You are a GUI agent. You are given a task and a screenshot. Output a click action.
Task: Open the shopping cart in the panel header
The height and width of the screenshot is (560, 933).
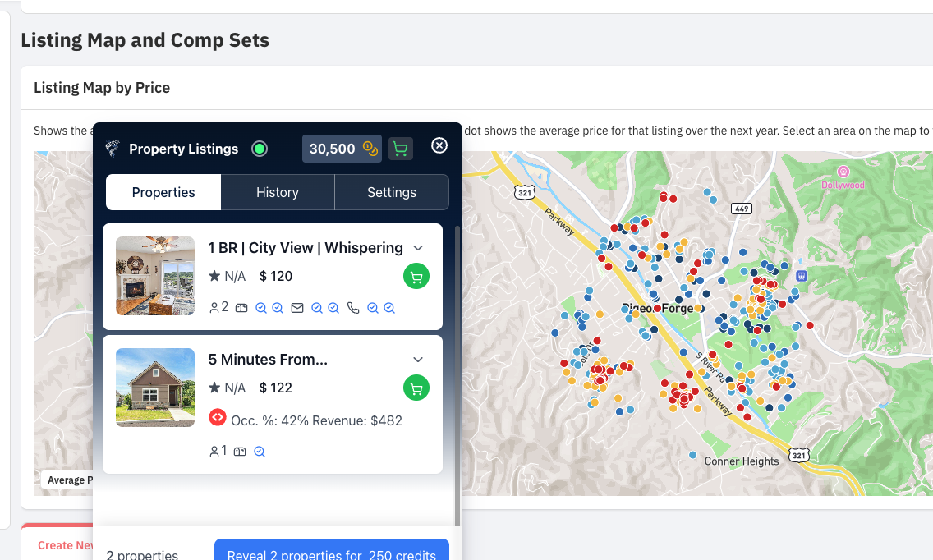pyautogui.click(x=400, y=149)
